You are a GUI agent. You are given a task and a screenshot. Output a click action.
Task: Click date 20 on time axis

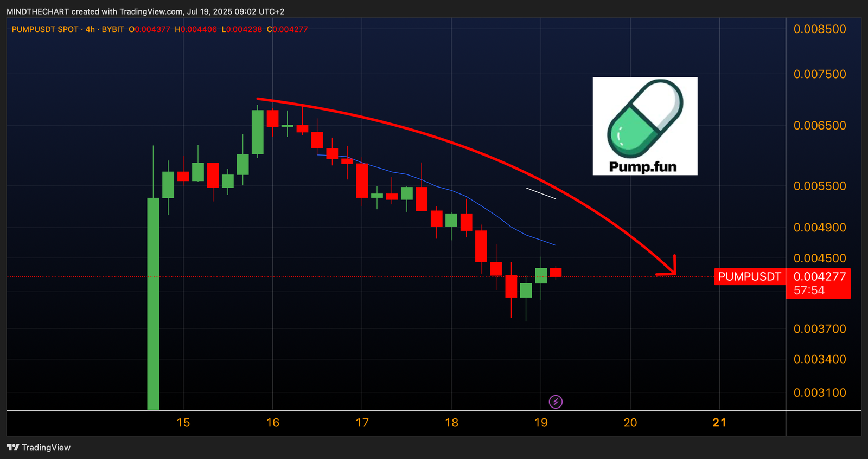(x=630, y=423)
